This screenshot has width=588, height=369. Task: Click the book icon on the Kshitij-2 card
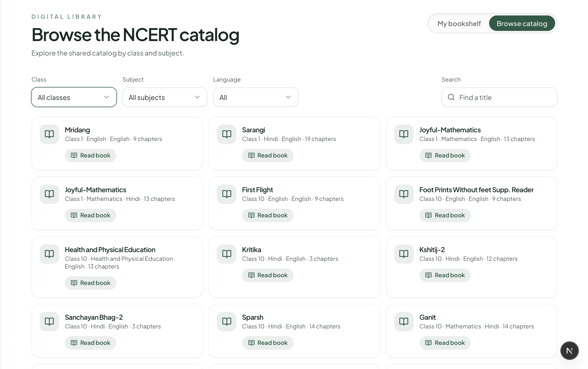click(404, 254)
